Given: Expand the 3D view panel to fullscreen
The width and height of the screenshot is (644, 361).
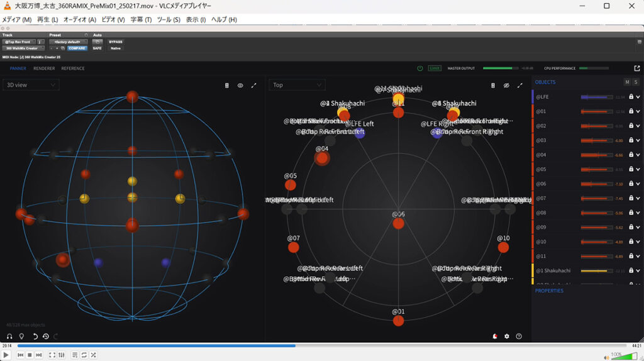Looking at the screenshot, I should point(254,86).
